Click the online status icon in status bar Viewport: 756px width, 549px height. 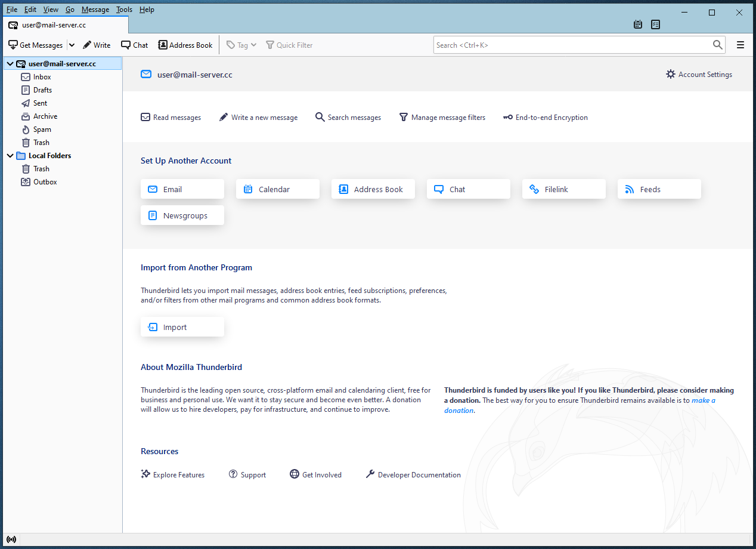tap(11, 539)
